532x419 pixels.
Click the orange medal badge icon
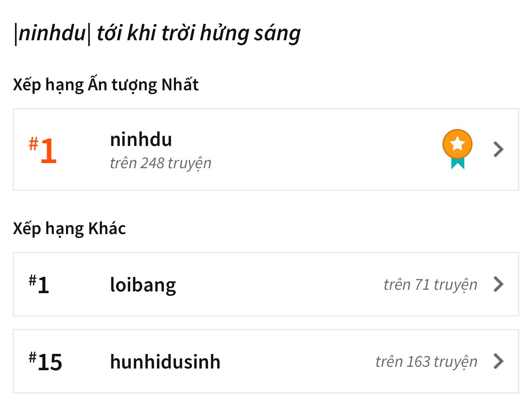click(x=457, y=145)
